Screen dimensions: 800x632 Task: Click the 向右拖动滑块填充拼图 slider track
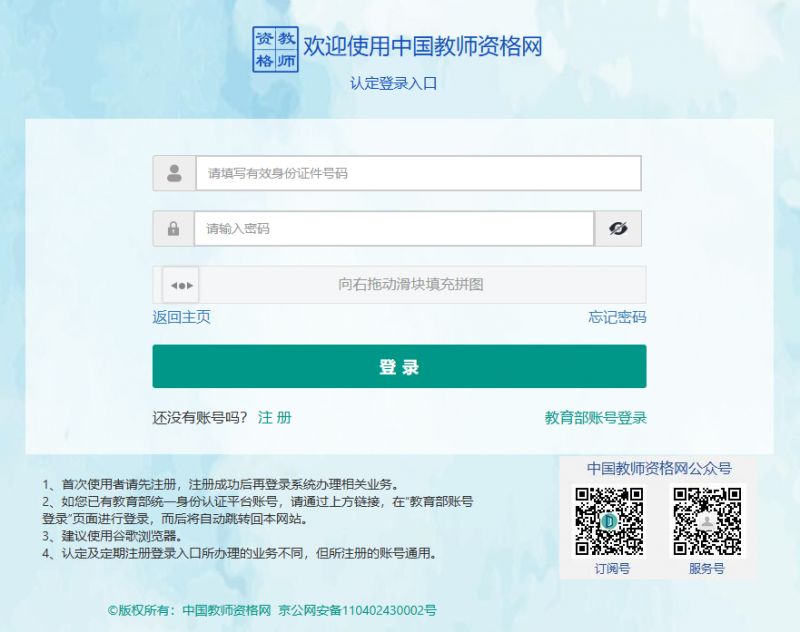click(x=399, y=285)
